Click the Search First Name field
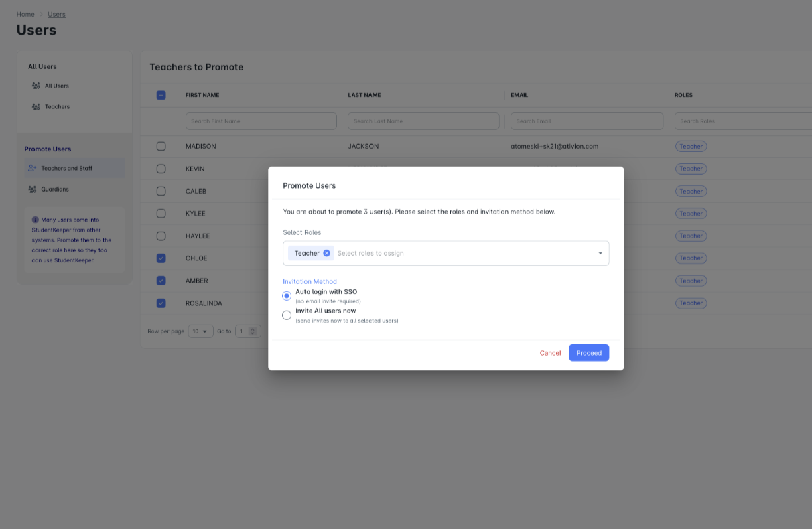 (261, 121)
